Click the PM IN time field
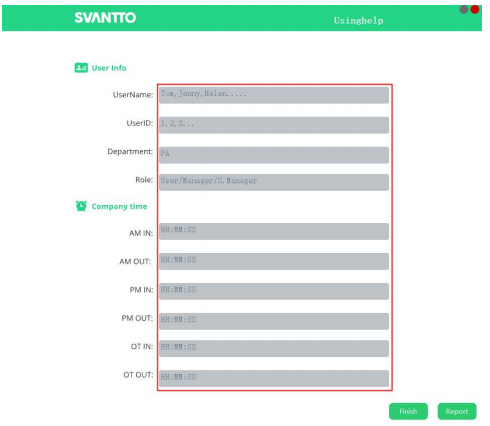 click(x=274, y=291)
